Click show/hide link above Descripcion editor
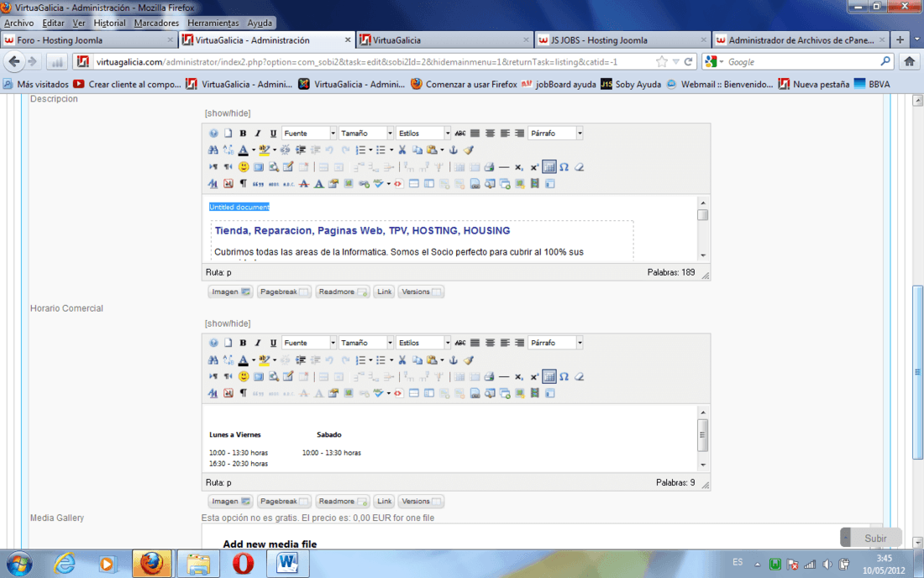 [x=228, y=113]
